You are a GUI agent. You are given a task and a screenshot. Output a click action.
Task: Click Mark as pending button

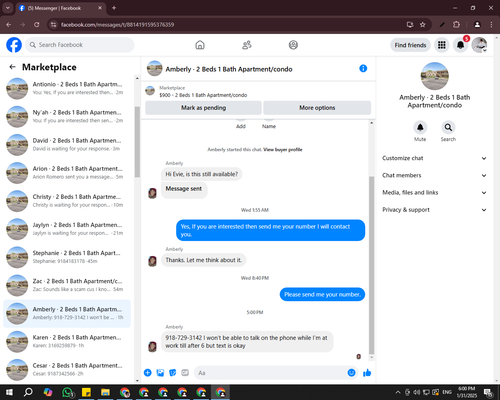pyautogui.click(x=203, y=108)
